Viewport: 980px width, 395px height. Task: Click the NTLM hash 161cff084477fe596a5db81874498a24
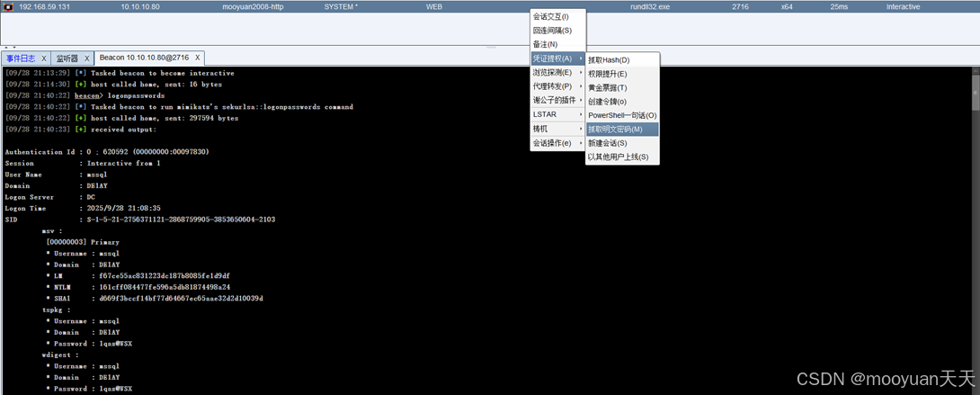pos(165,287)
